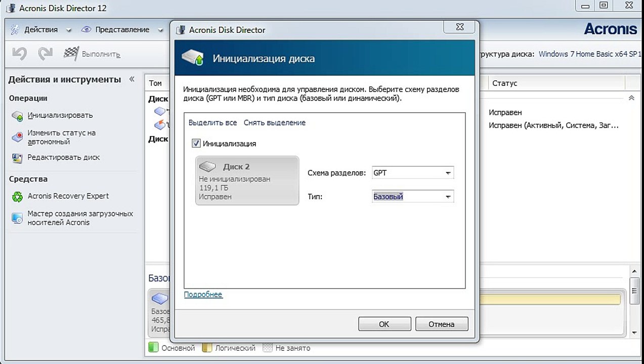
Task: Click the checkered flag Execute icon
Action: 71,53
